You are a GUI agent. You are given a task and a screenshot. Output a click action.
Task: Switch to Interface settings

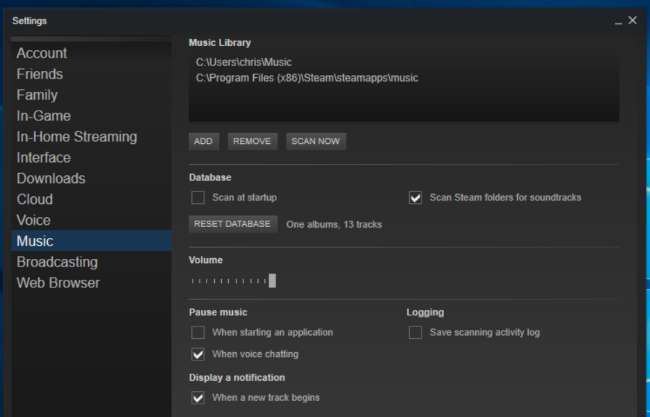44,158
